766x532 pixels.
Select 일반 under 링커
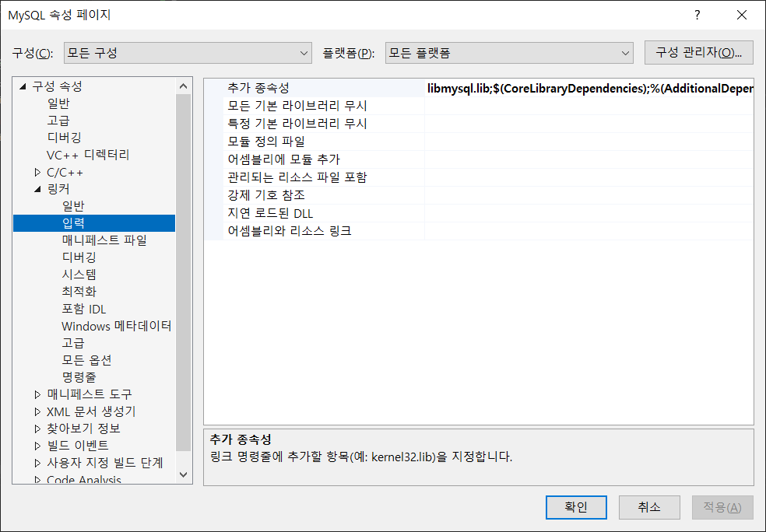(x=74, y=206)
